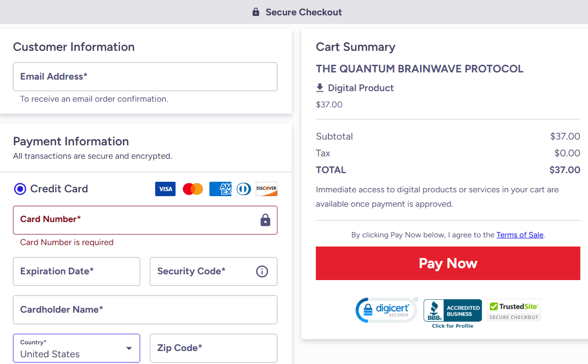Click the Secure Checkout lock icon
Image resolution: width=588 pixels, height=364 pixels.
[255, 12]
